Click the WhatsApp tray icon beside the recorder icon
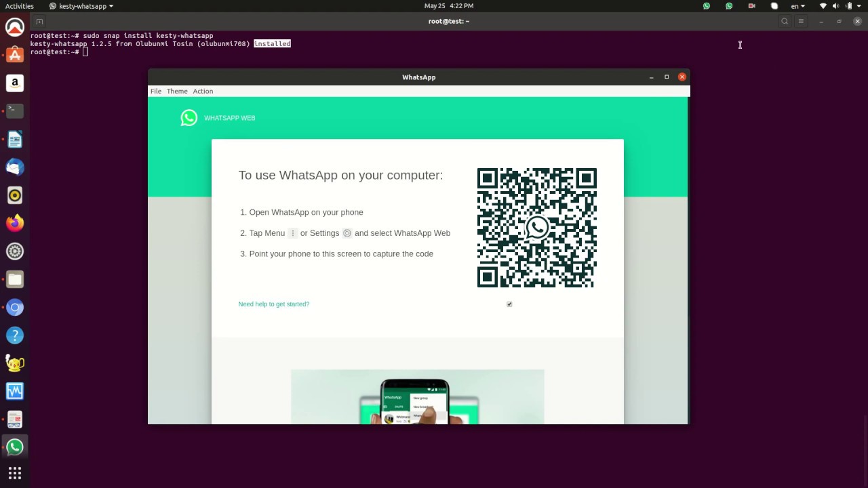 729,6
